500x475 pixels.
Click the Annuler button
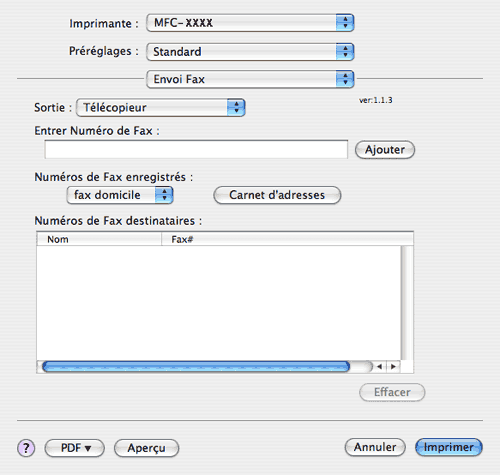click(x=375, y=447)
